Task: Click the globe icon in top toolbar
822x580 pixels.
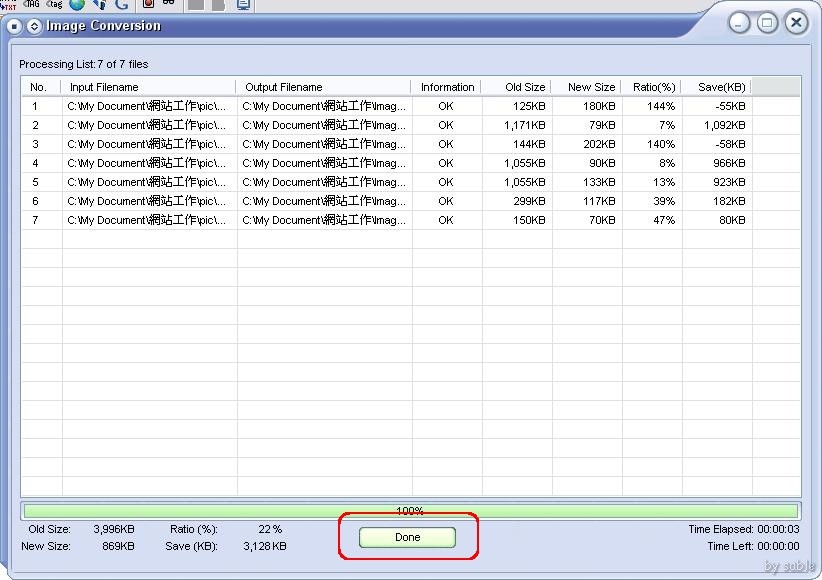Action: tap(77, 4)
